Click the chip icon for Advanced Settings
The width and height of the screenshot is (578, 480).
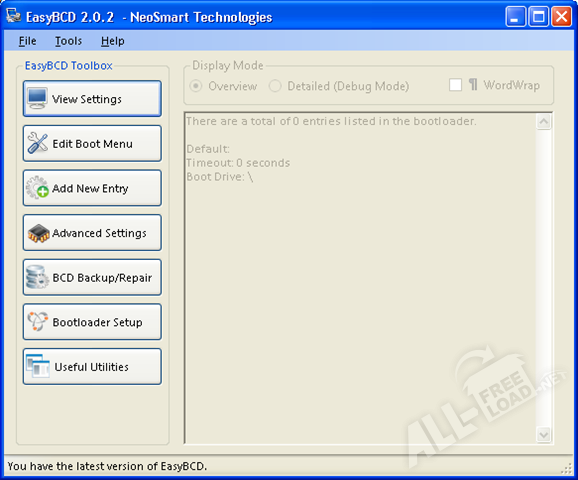point(38,233)
